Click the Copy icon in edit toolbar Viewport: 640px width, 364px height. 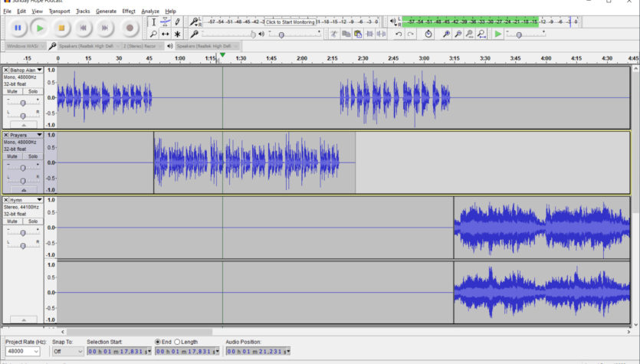point(346,34)
